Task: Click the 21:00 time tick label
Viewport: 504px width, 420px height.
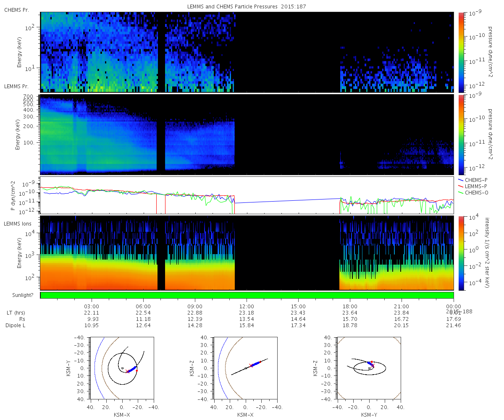Action: pos(402,306)
